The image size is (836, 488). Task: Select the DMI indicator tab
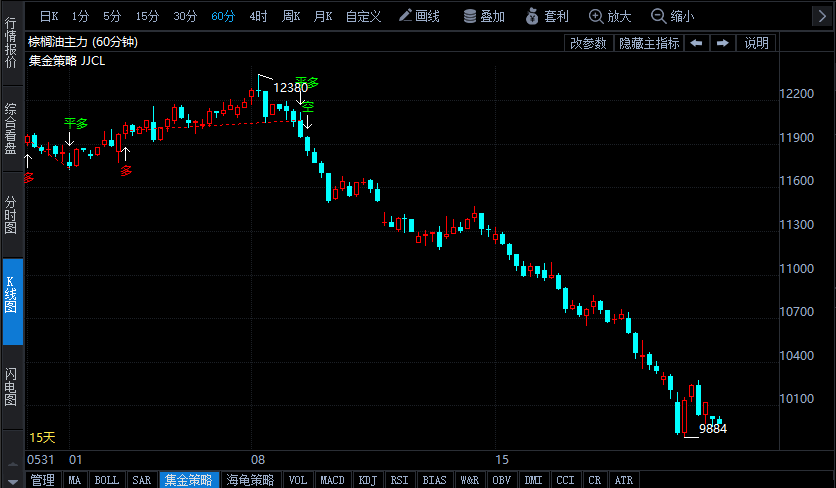pos(533,480)
